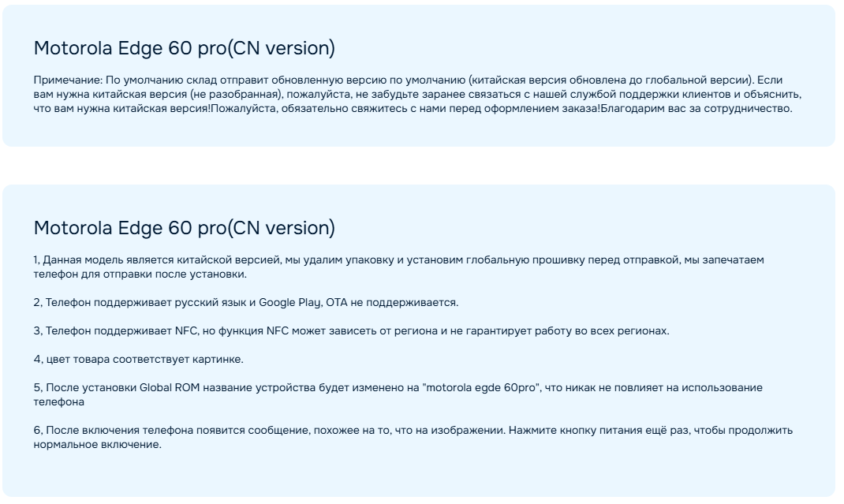Click the second Motorola Edge 60 pro heading
The image size is (844, 504).
[x=184, y=228]
